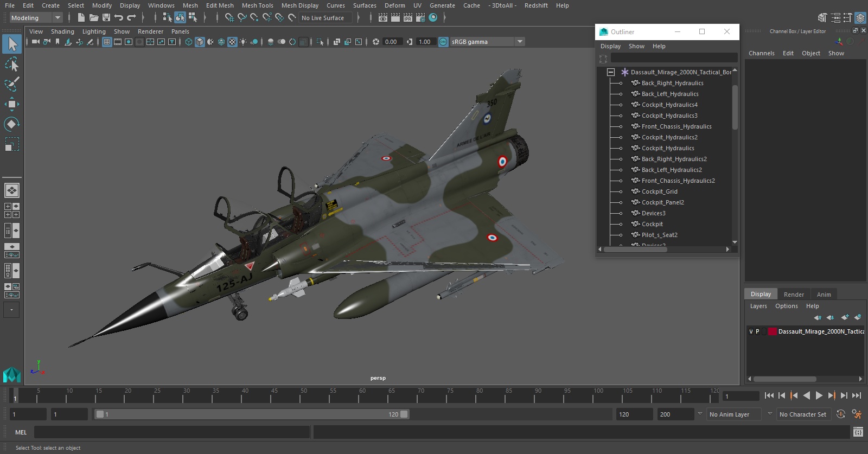Step forward one key
868x454 pixels.
pos(832,395)
